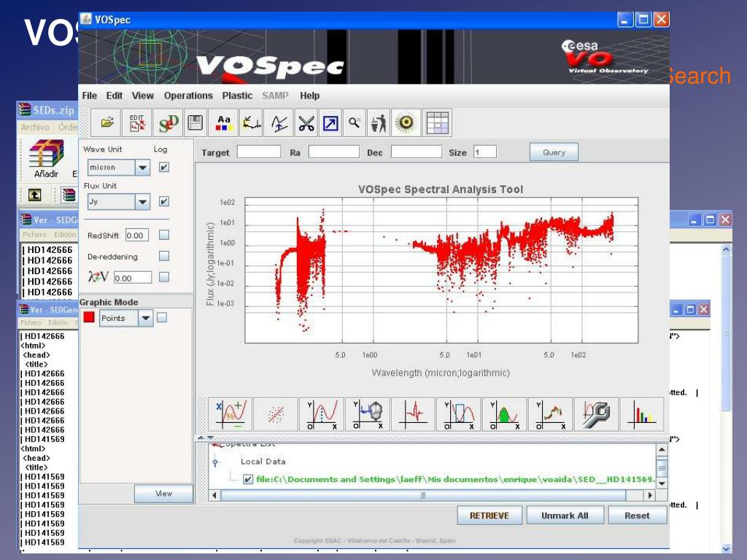The height and width of the screenshot is (560, 747).
Task: Open the Aa color and font settings icon
Action: [x=223, y=122]
